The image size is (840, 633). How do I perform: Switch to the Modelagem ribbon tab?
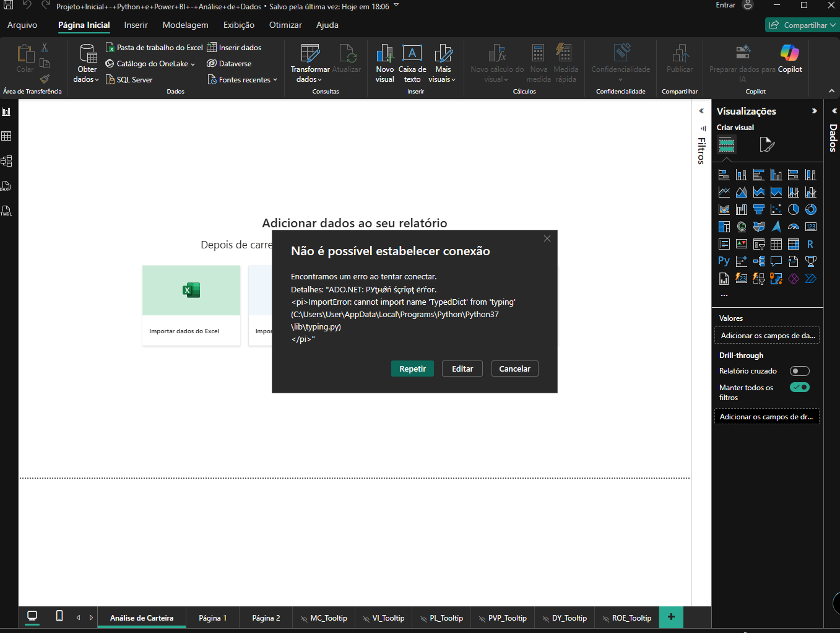[x=185, y=25]
